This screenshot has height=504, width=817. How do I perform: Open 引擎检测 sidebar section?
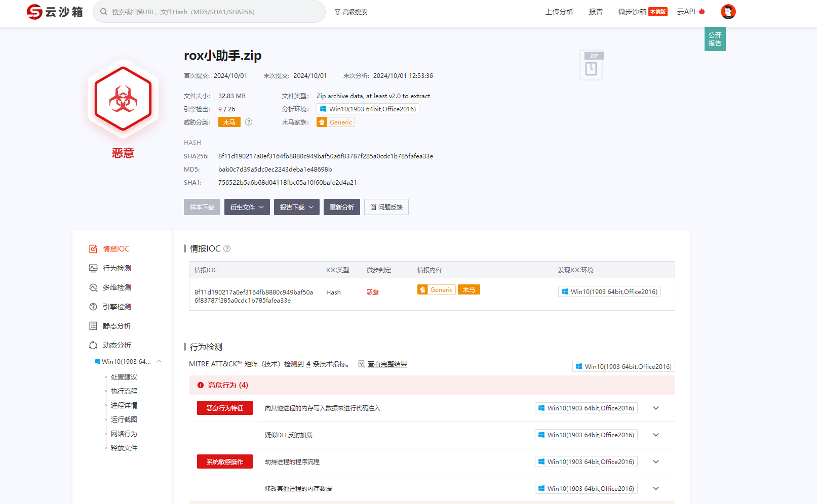coord(116,307)
